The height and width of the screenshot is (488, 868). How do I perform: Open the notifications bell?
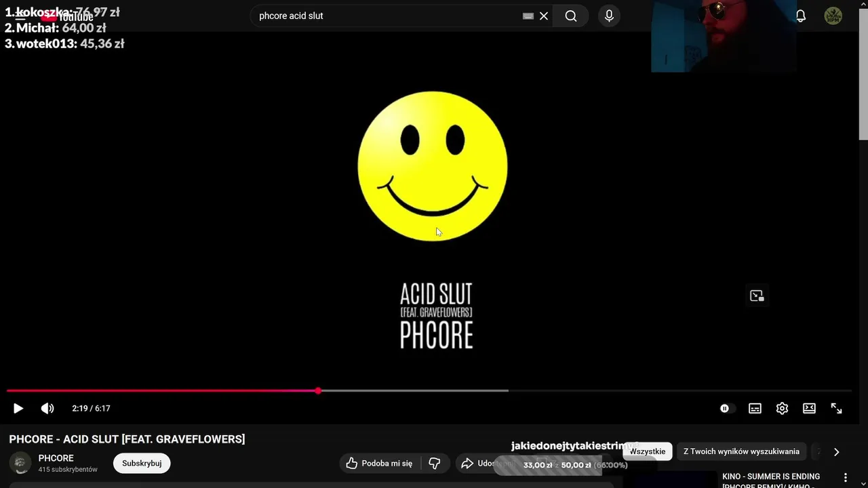(801, 16)
